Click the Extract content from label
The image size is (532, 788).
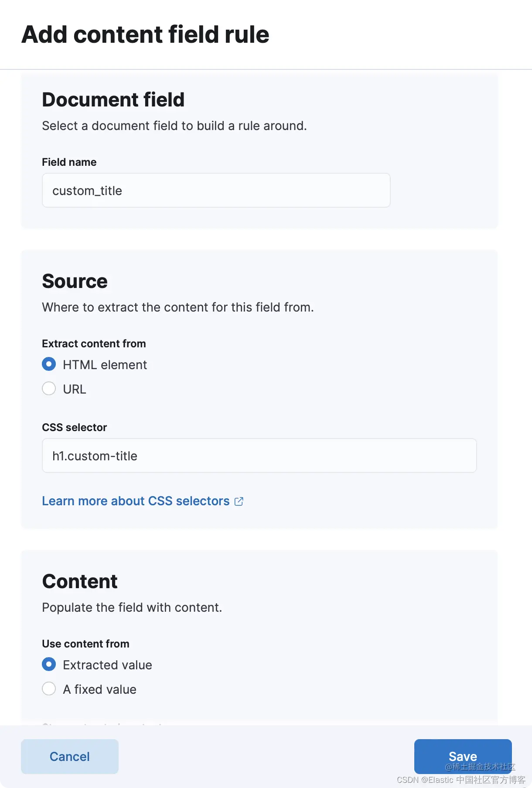[x=94, y=344]
